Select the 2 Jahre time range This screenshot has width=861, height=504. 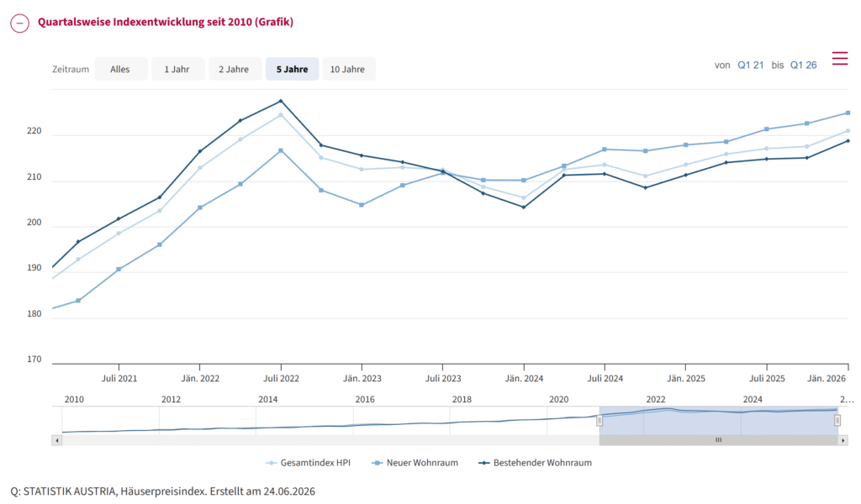click(234, 69)
